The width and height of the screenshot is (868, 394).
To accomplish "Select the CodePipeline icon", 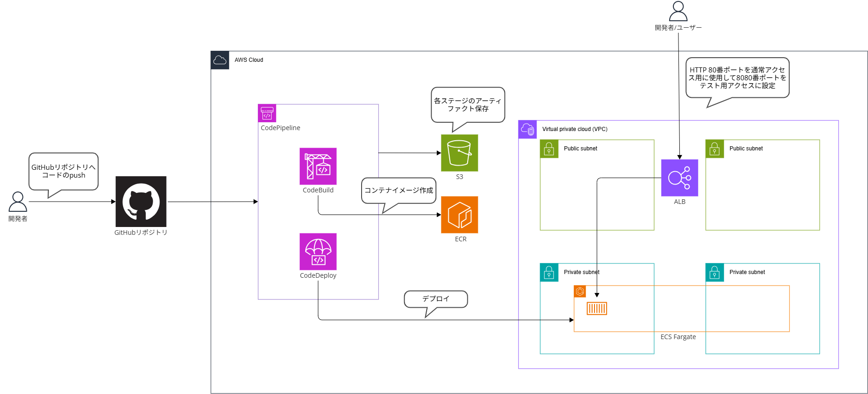I will click(267, 113).
